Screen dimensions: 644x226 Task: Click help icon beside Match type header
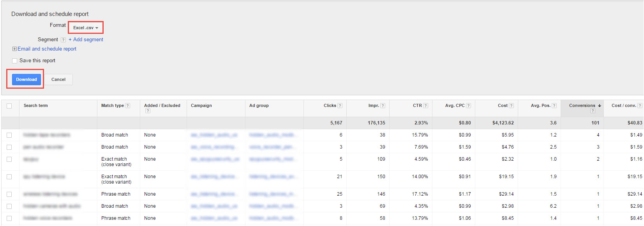click(x=128, y=106)
